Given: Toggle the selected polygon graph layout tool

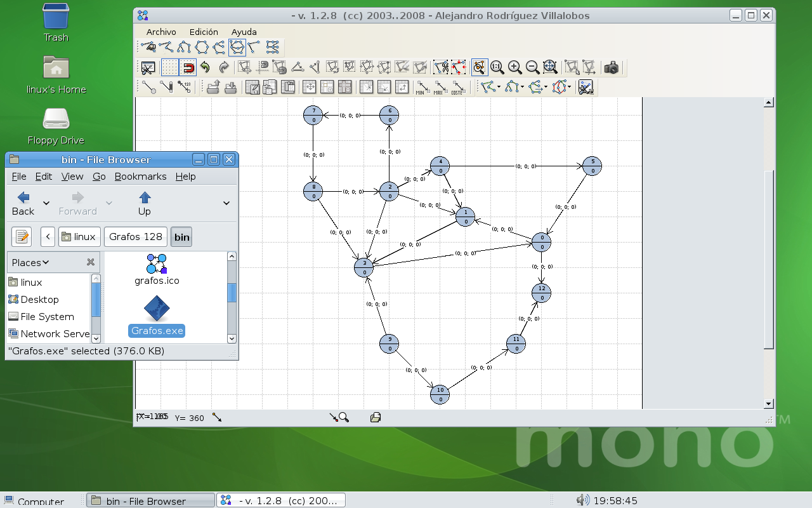Looking at the screenshot, I should [237, 46].
